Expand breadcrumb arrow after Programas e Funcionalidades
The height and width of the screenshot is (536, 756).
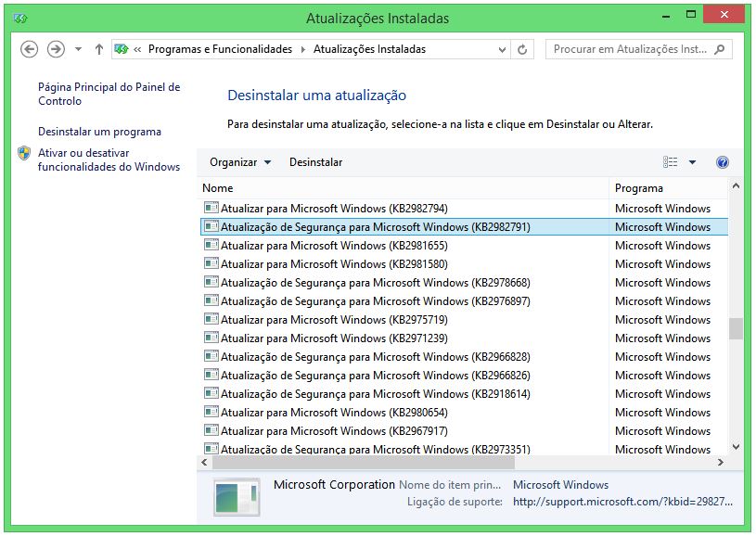click(x=302, y=49)
